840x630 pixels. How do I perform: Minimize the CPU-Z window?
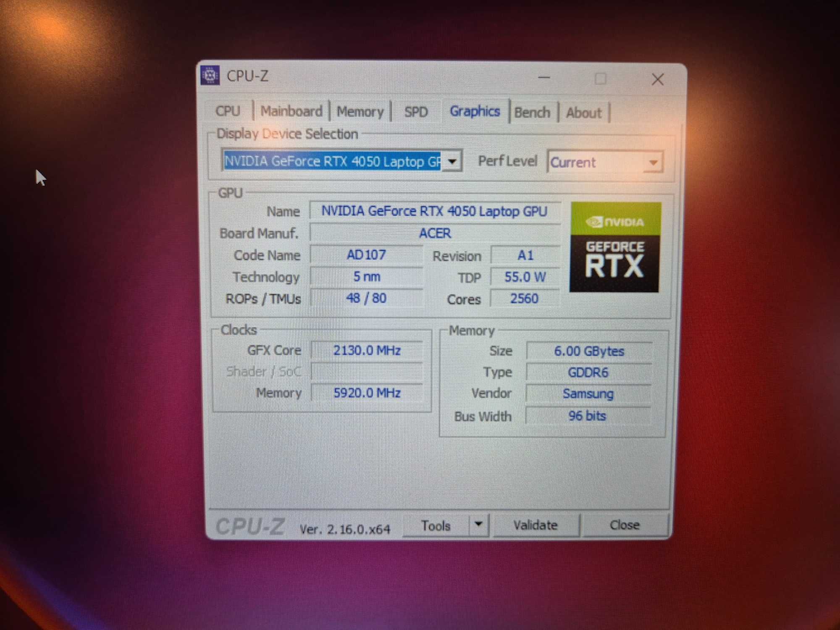click(x=544, y=77)
